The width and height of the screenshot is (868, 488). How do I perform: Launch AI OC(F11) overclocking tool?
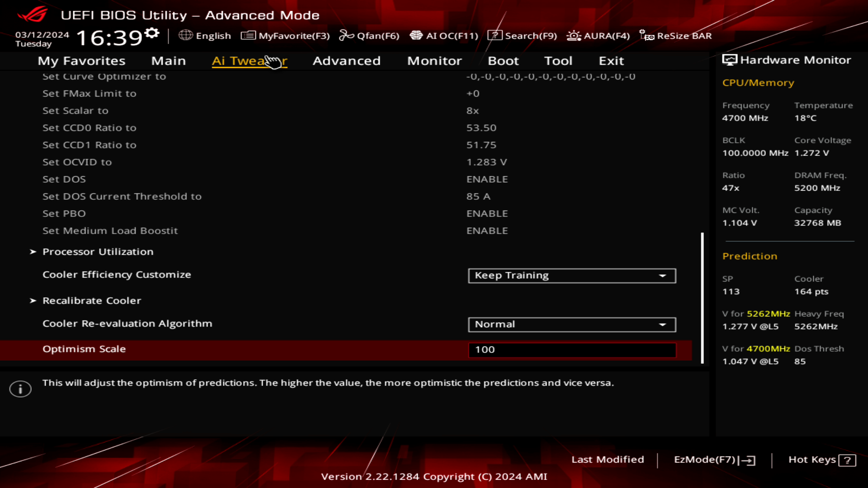point(445,36)
